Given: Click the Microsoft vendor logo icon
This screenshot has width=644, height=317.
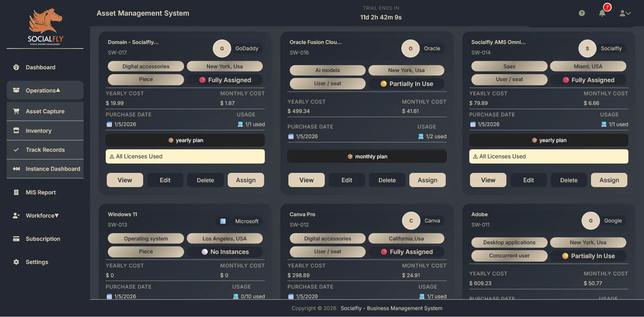Looking at the screenshot, I should (x=223, y=221).
